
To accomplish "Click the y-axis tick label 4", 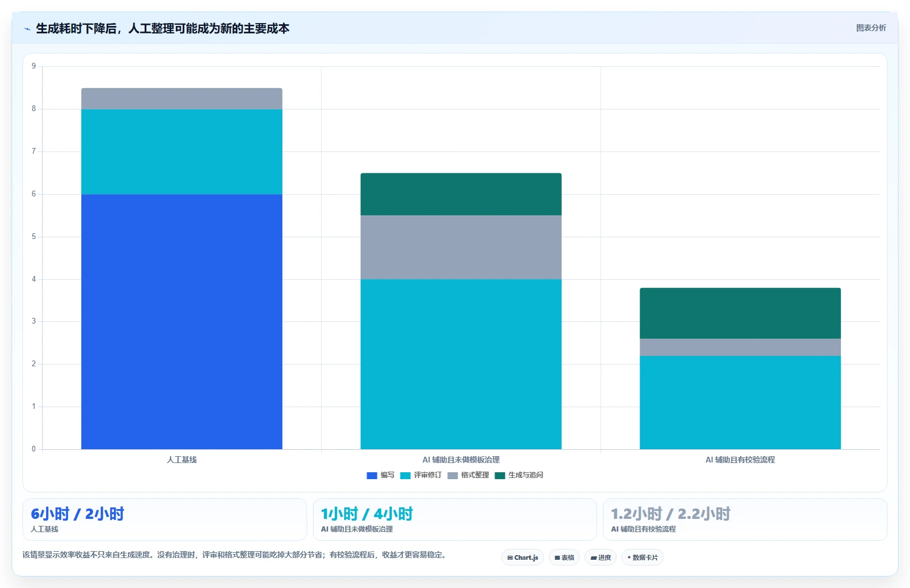I will 33,279.
